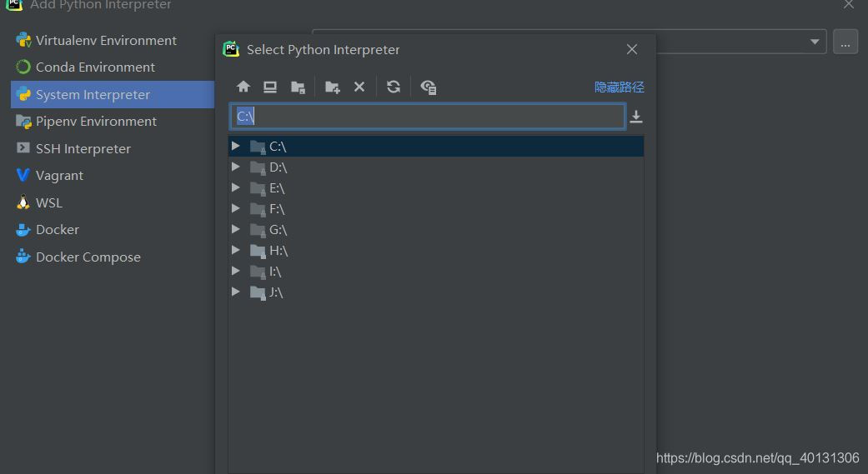Focus the path input field containing C:\
Screen dimensions: 868x474
pyautogui.click(x=428, y=116)
